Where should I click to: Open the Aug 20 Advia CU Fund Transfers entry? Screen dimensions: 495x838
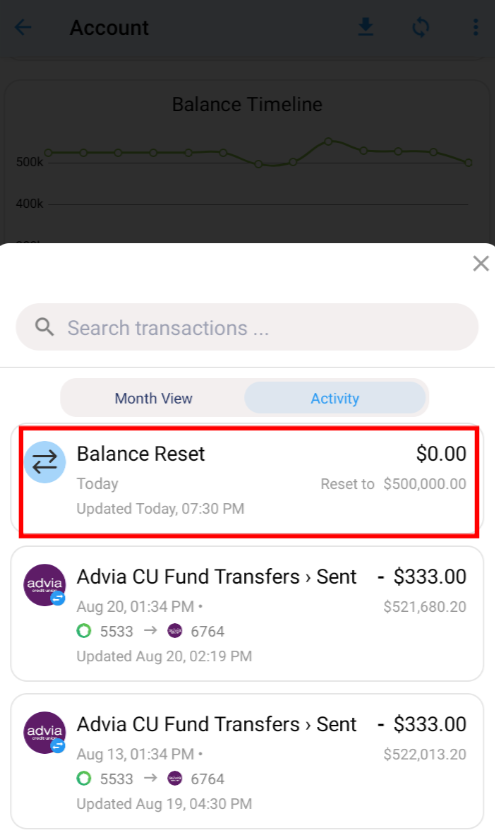tap(247, 614)
